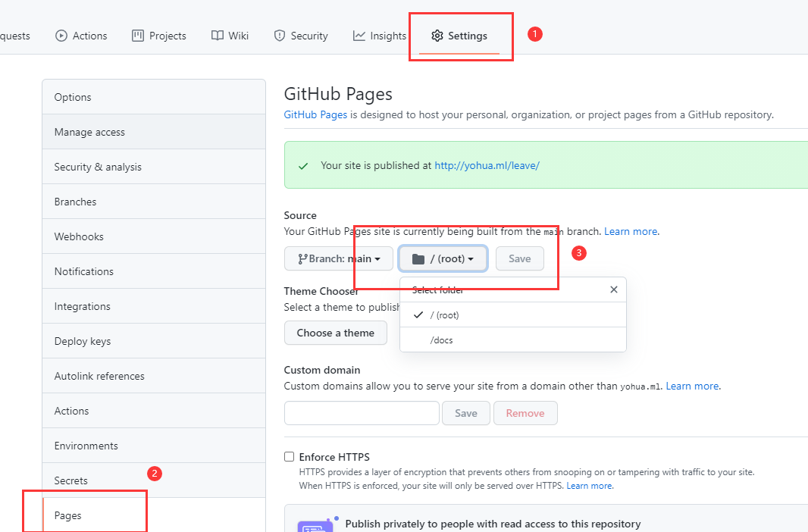
Task: Open the Branch: main dropdown
Action: (x=339, y=258)
